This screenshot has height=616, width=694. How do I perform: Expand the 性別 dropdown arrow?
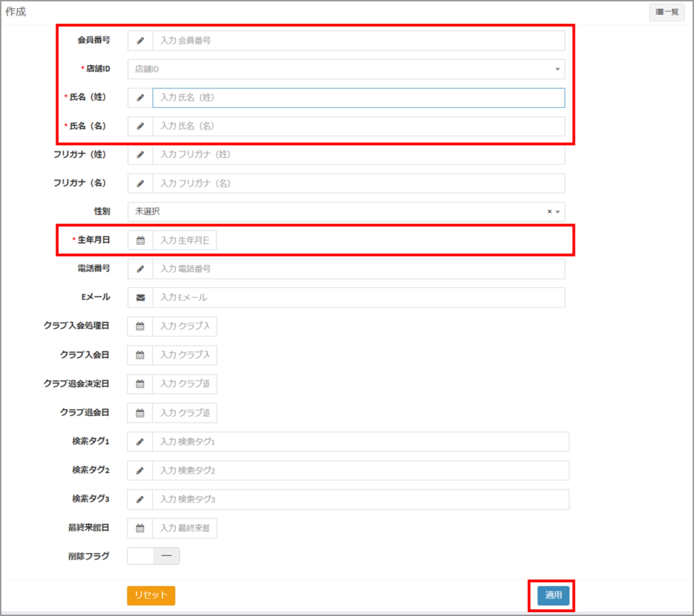tap(557, 212)
